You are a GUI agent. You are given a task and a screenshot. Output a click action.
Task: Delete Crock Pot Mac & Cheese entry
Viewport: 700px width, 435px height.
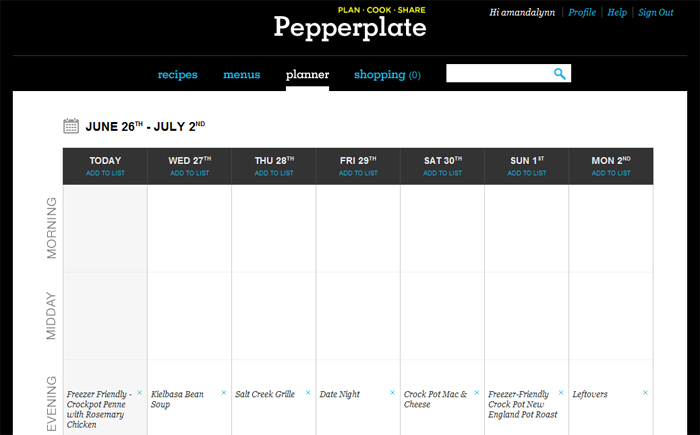coord(476,392)
